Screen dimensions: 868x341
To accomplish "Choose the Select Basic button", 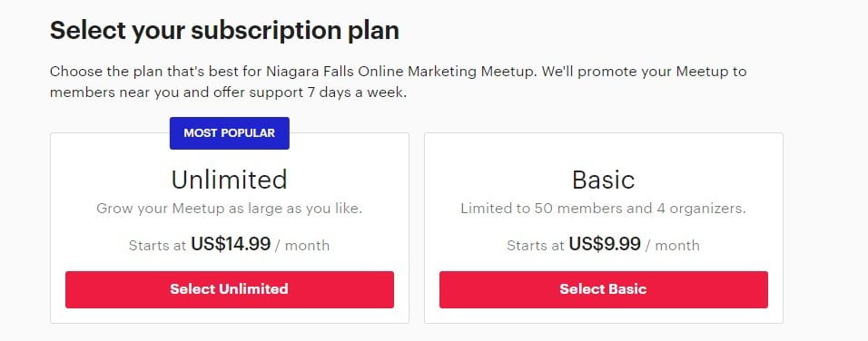I will [604, 289].
